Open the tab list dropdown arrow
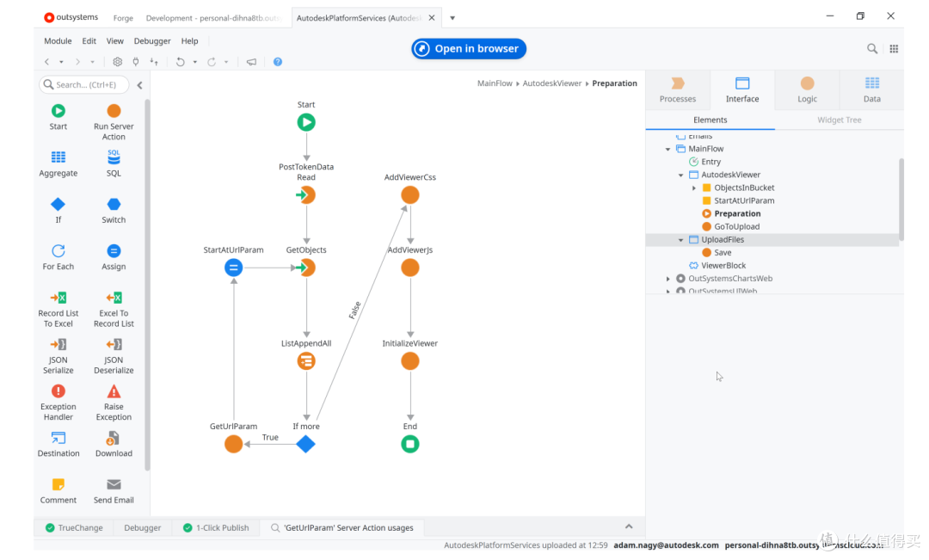Viewport: 929px width, 560px height. coord(452,18)
